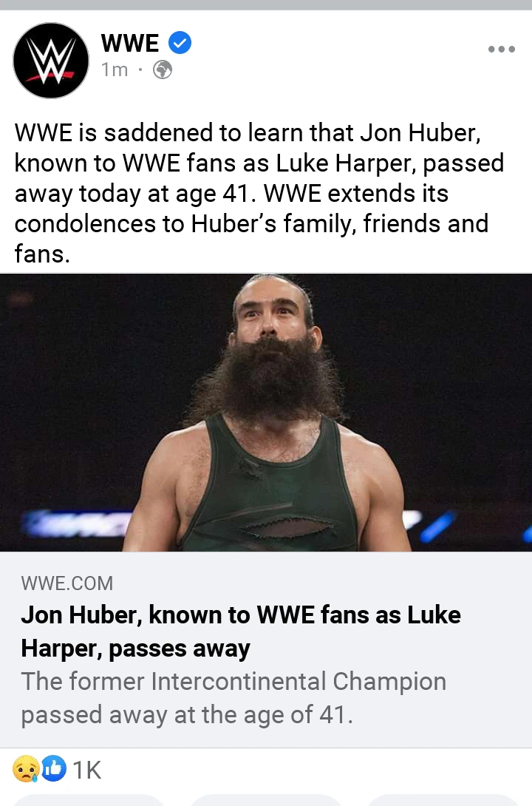View the 1K reactions count list
The image size is (532, 806).
(87, 770)
